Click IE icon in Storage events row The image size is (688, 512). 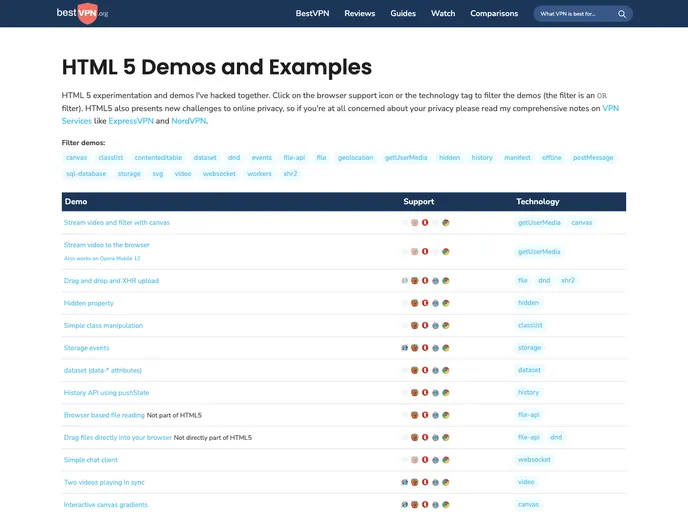405,348
